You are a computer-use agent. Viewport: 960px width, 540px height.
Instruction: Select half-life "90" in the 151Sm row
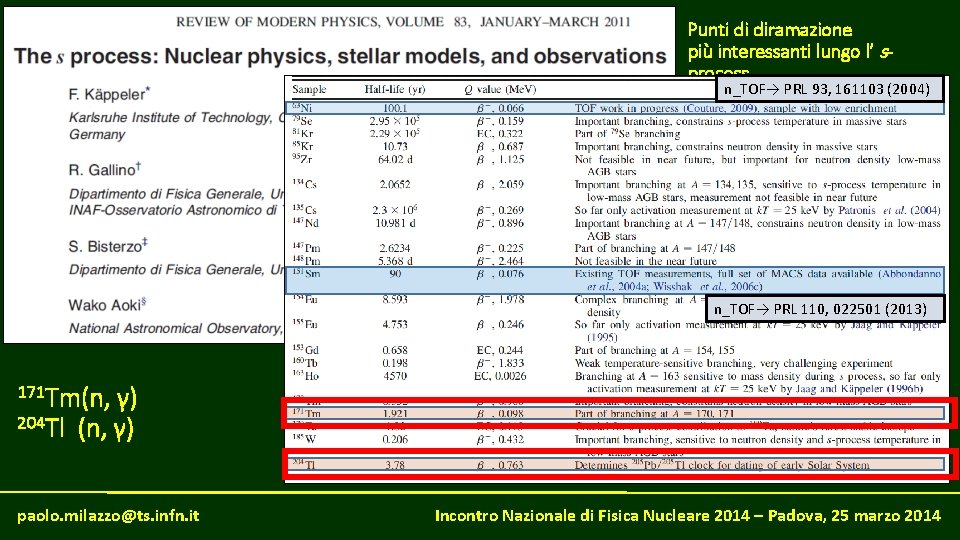pos(395,274)
